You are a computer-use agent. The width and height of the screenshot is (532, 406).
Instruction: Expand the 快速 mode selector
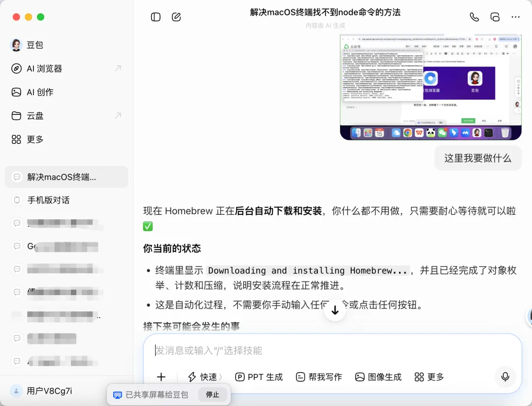205,377
